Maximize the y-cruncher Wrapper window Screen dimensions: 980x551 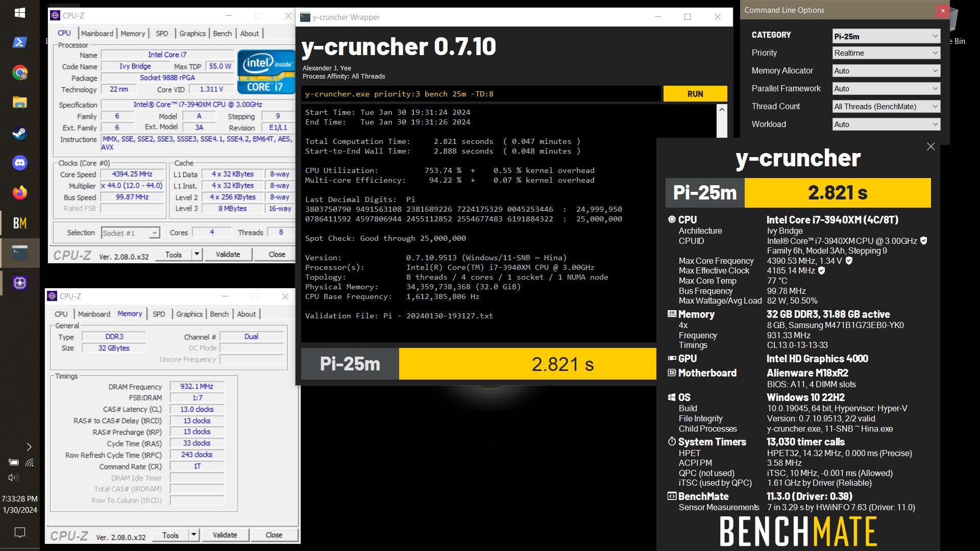(x=688, y=17)
